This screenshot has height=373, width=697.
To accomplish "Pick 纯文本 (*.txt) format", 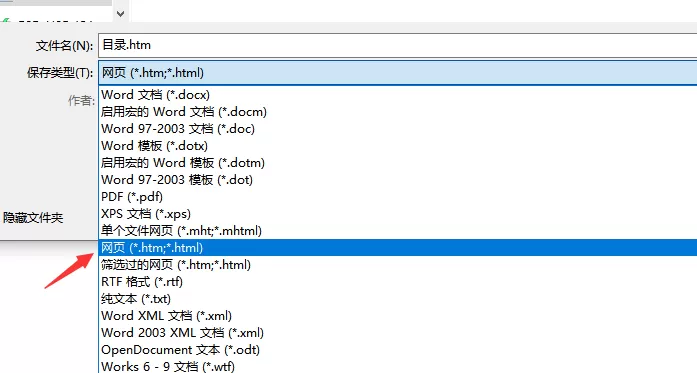I will click(x=397, y=299).
